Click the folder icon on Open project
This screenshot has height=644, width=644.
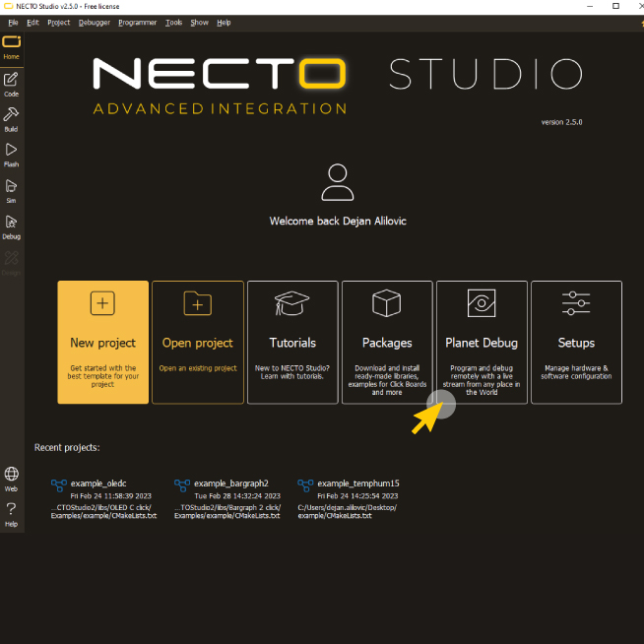click(198, 303)
